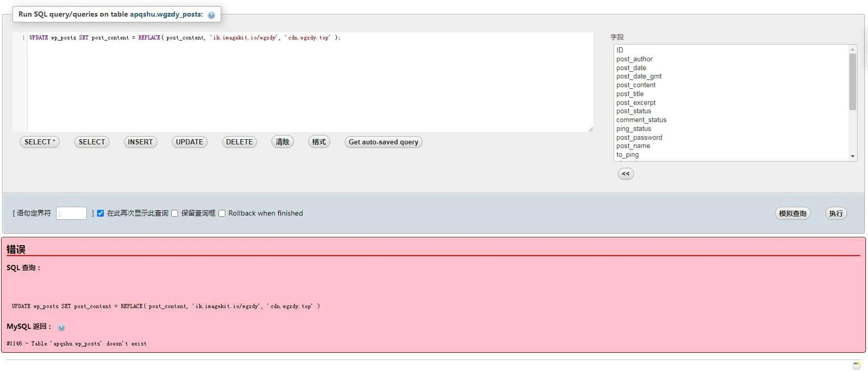The height and width of the screenshot is (373, 868).
Task: Toggle 在此再次显示此查询 checkbox
Action: click(x=101, y=213)
